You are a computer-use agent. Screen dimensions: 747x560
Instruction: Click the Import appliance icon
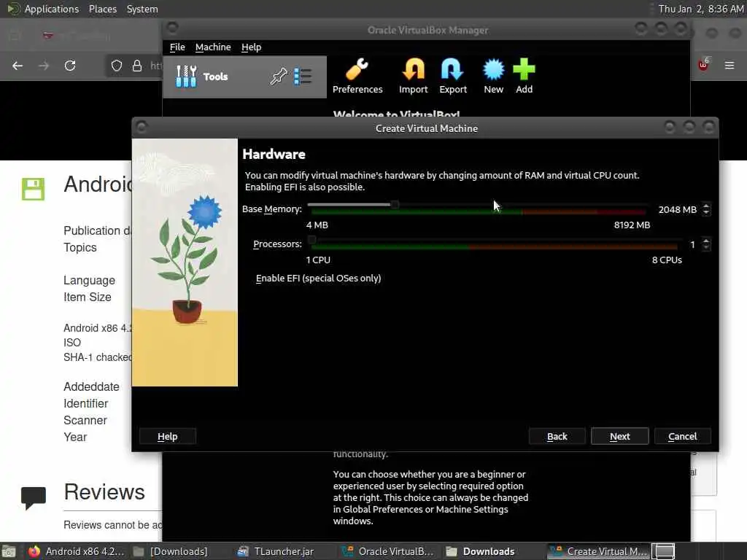(x=413, y=69)
